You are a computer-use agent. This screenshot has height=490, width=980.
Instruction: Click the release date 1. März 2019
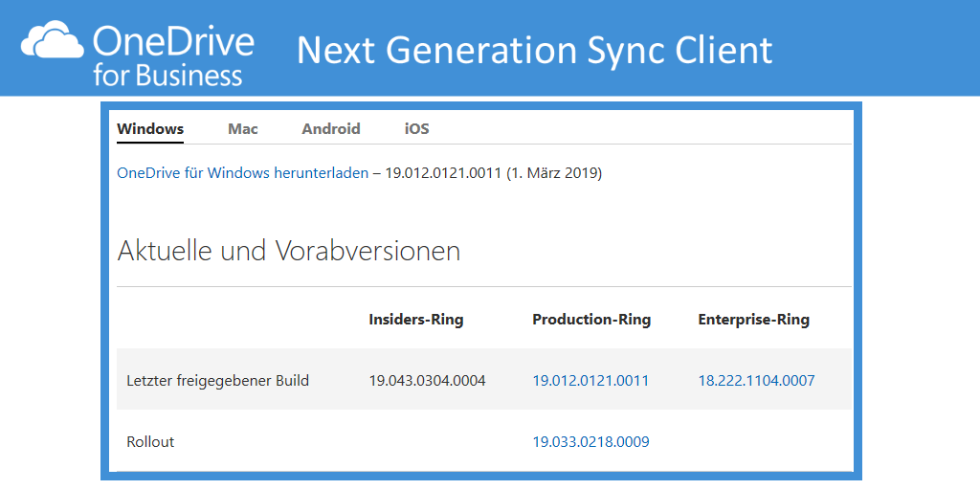(555, 173)
